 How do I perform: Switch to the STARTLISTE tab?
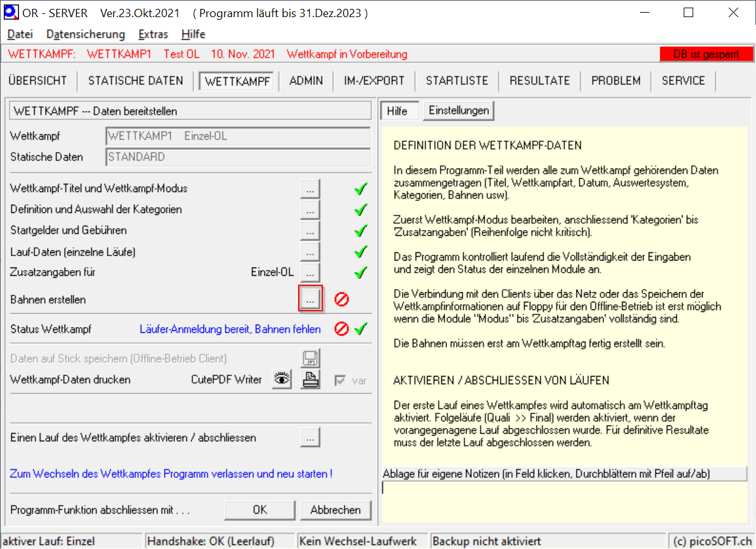click(x=457, y=81)
